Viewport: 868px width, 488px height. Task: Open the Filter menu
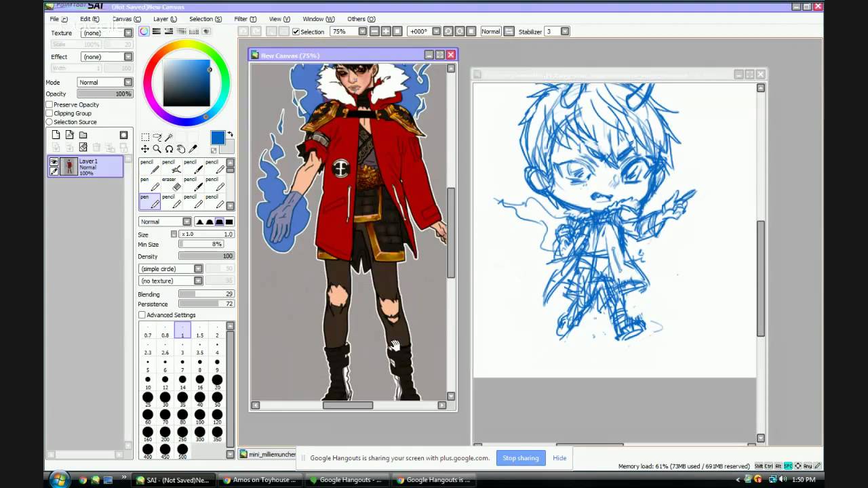(245, 19)
